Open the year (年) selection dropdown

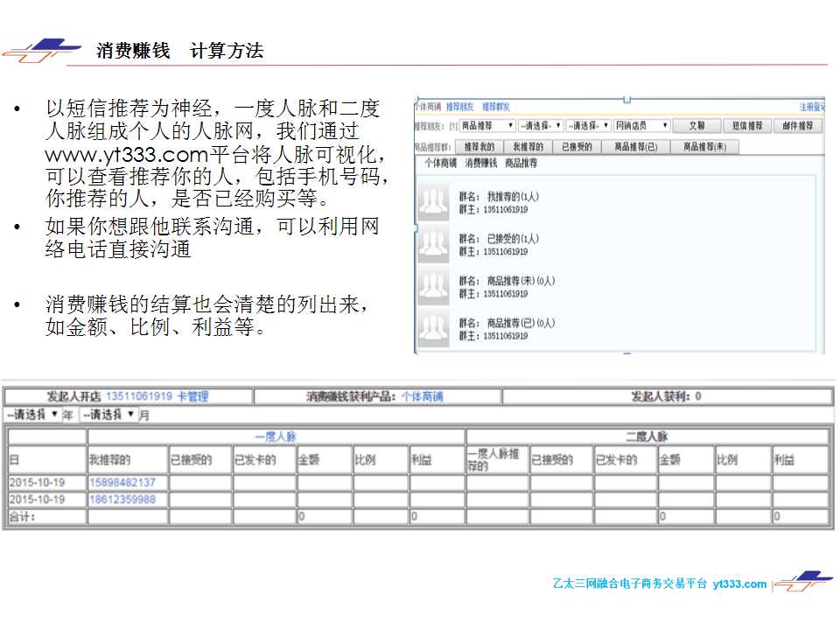[x=32, y=415]
